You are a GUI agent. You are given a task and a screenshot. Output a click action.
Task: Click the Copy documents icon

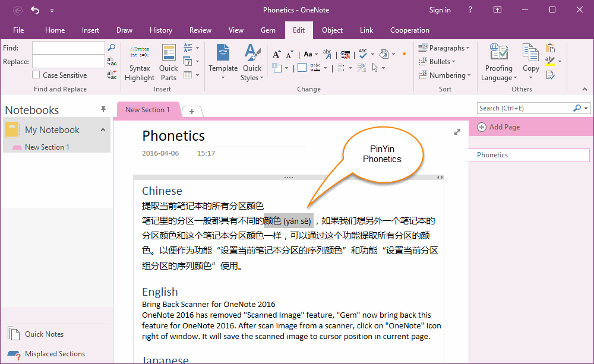pos(530,52)
